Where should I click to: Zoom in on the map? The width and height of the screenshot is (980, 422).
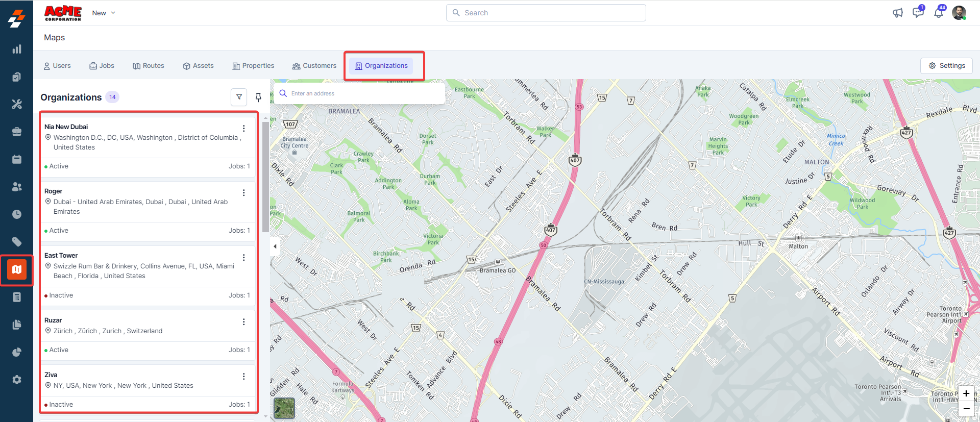(966, 393)
